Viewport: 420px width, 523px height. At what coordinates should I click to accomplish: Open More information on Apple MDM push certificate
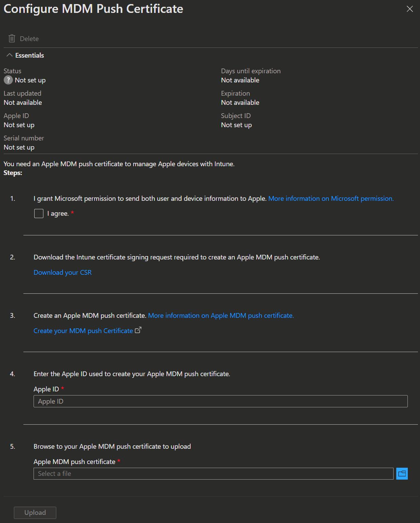coord(221,315)
